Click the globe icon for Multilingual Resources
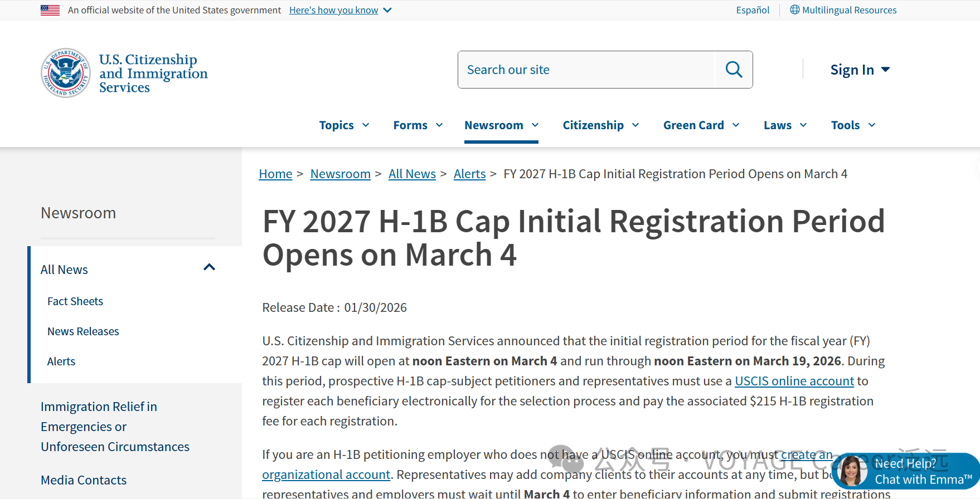This screenshot has height=499, width=980. click(x=794, y=10)
